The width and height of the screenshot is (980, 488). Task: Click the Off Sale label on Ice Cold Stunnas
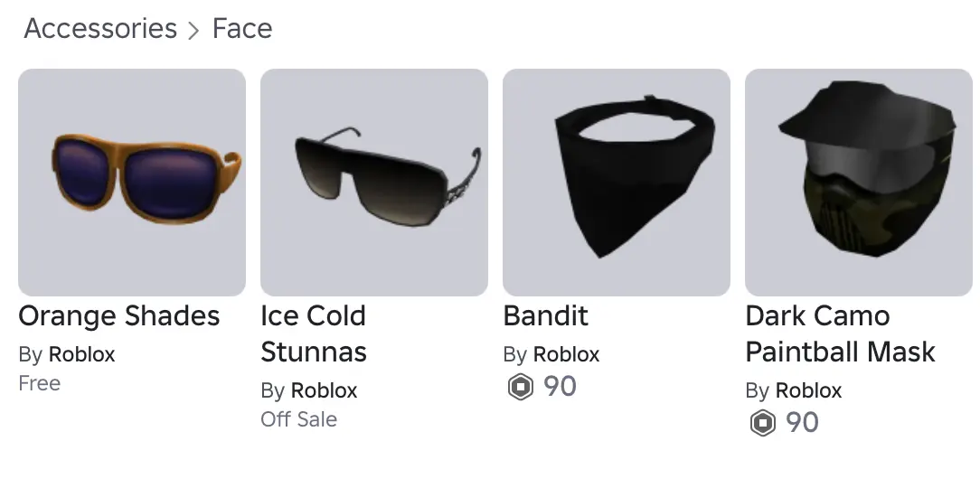point(299,419)
